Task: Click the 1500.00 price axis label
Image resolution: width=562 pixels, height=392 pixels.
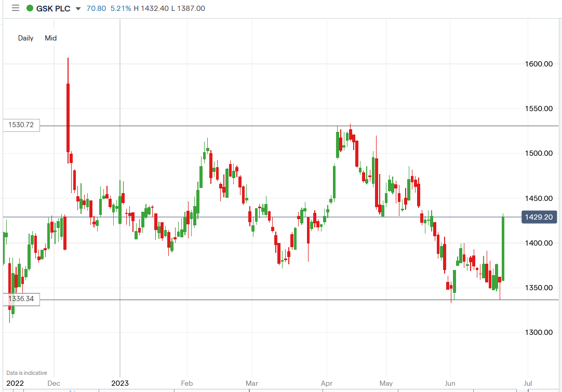Action: point(539,153)
